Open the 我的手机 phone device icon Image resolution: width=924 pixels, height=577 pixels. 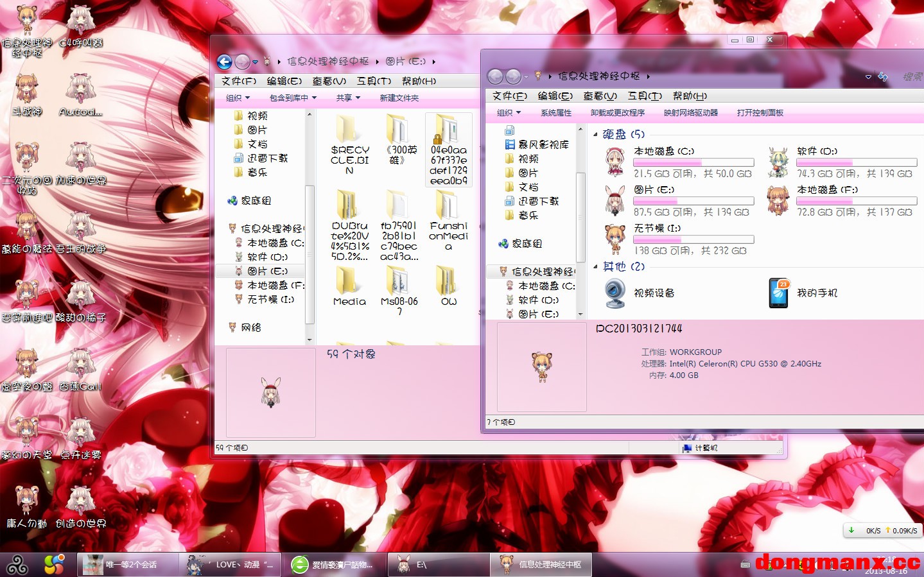click(x=778, y=293)
